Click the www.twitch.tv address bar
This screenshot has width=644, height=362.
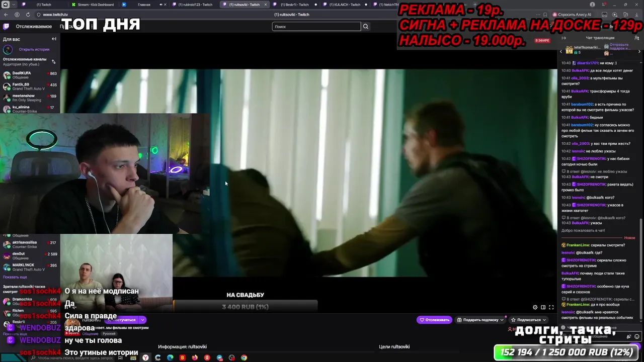pyautogui.click(x=55, y=15)
